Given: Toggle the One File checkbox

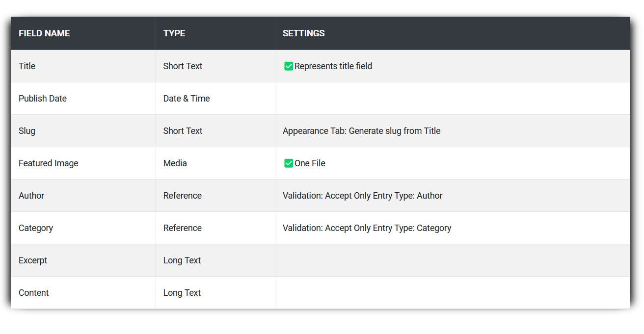Looking at the screenshot, I should 289,163.
